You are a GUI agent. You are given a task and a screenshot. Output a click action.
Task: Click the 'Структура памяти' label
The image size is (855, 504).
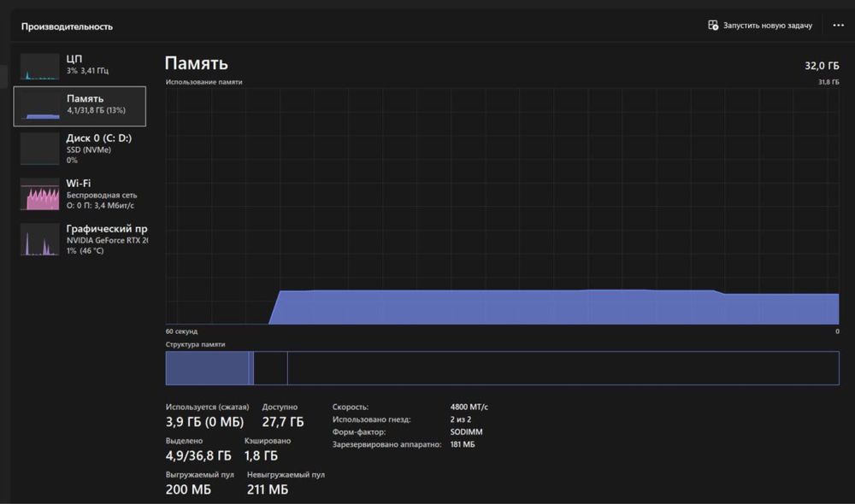pos(195,344)
